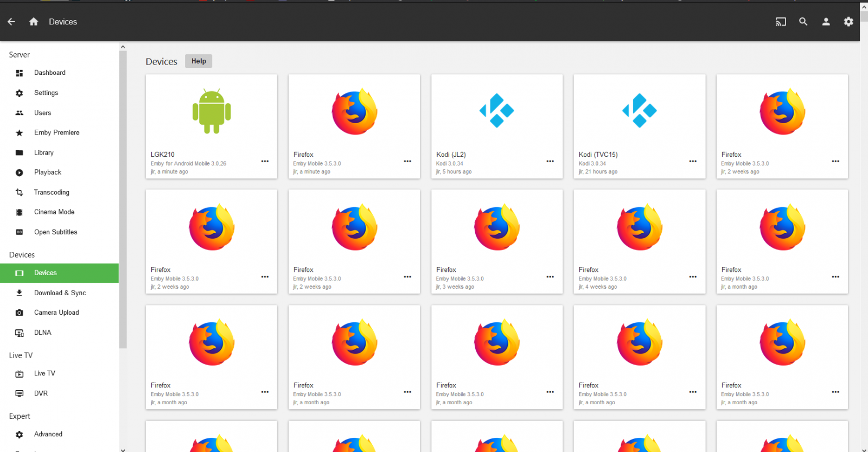
Task: Click the search magnifier icon
Action: pos(803,22)
